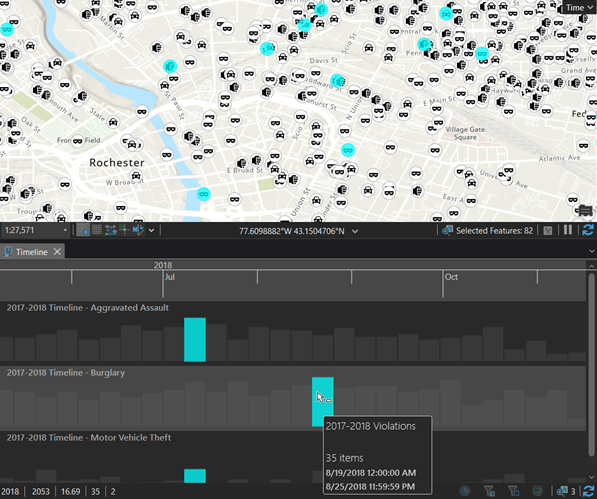Click the zoom to selected features icon

pyautogui.click(x=447, y=230)
